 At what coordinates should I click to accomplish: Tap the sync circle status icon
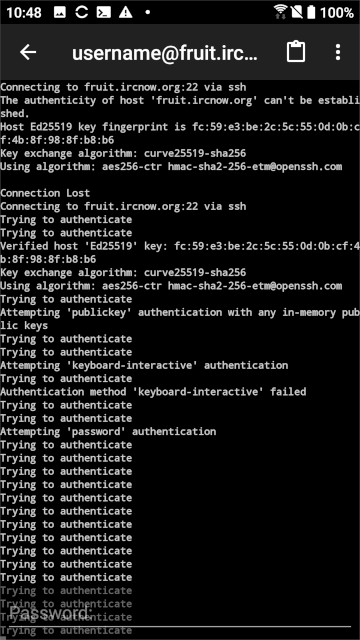(82, 12)
